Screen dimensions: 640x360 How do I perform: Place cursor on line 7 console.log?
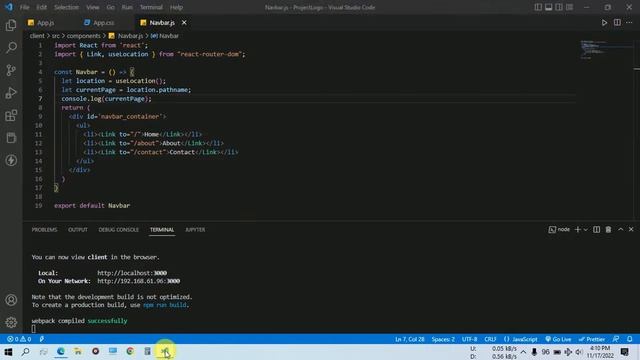click(106, 99)
